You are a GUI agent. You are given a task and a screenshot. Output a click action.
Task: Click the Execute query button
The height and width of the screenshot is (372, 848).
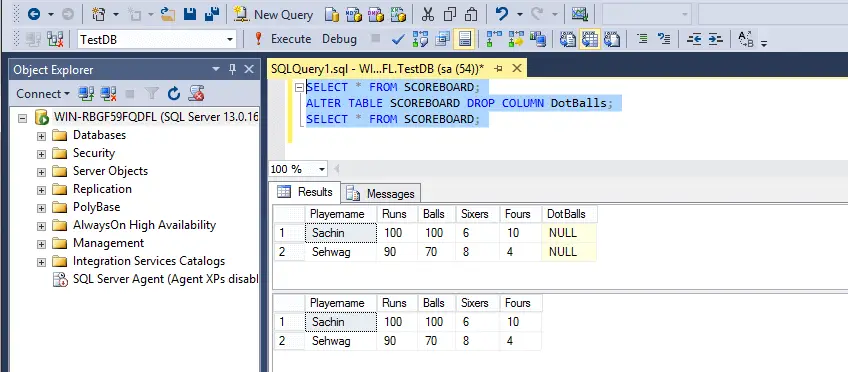click(282, 39)
